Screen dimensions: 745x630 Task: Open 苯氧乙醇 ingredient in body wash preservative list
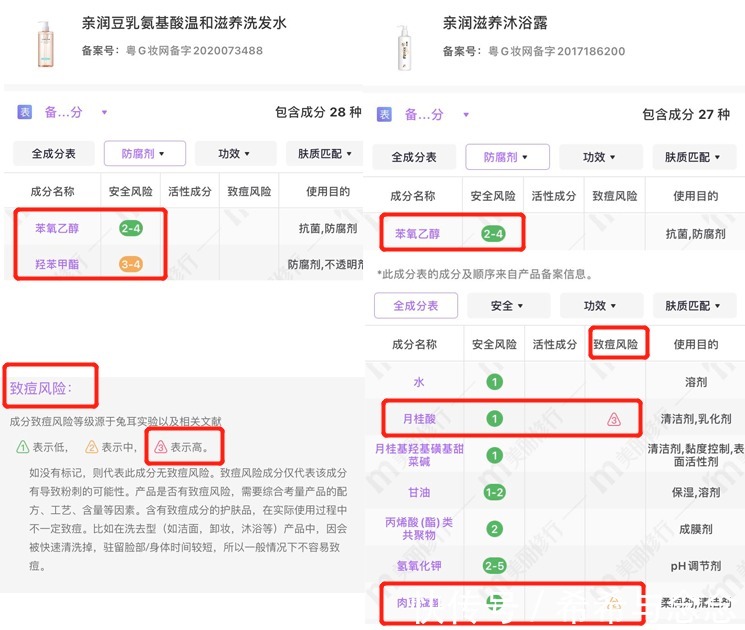click(418, 234)
